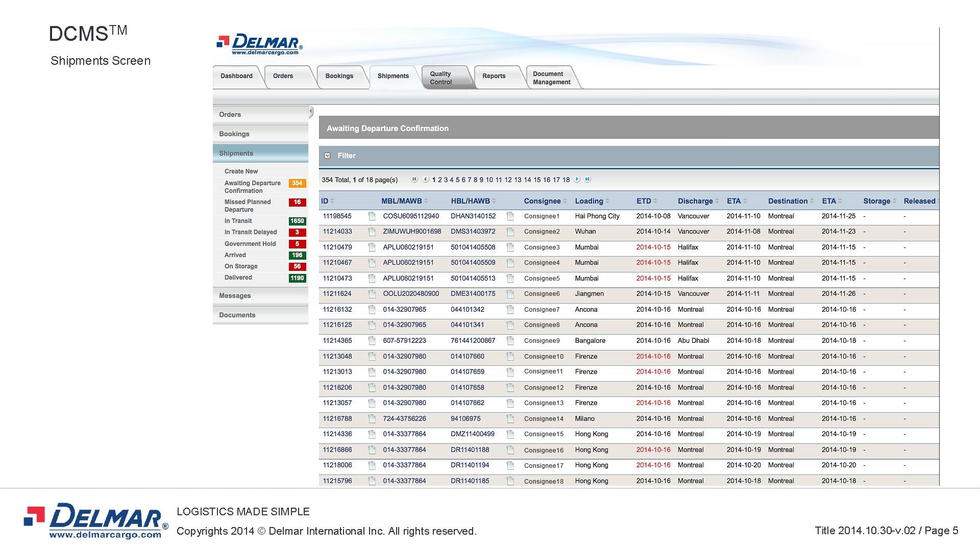980x551 pixels.
Task: Toggle the Filter panel checkbox
Action: click(x=328, y=156)
